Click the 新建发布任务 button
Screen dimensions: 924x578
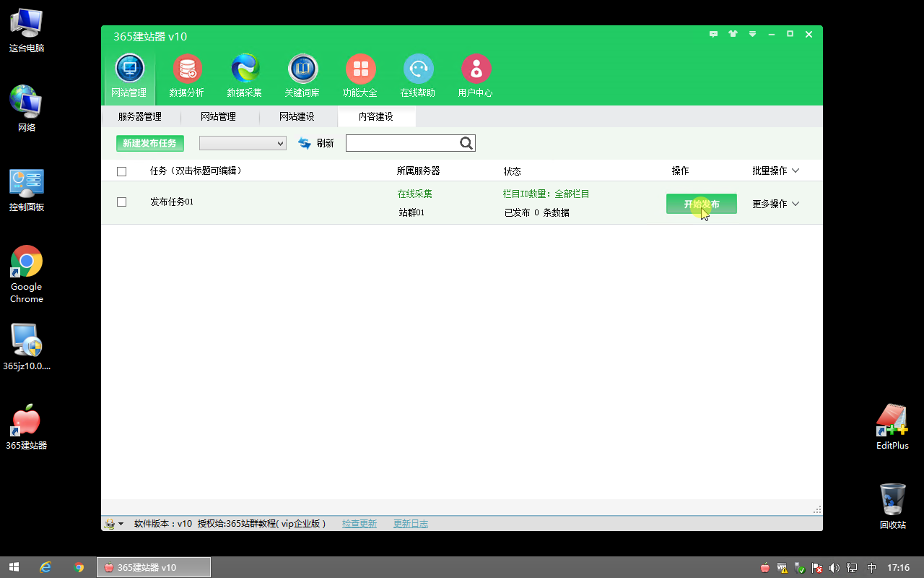(x=150, y=143)
